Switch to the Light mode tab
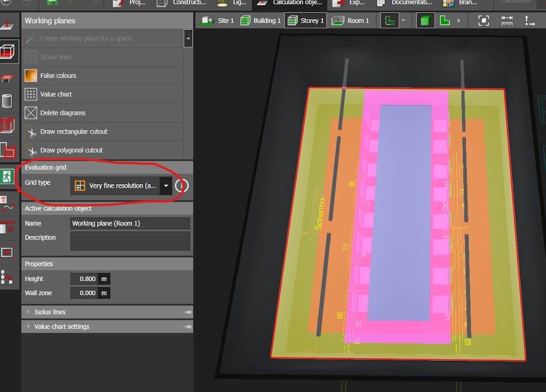The image size is (546, 392). coord(232,3)
